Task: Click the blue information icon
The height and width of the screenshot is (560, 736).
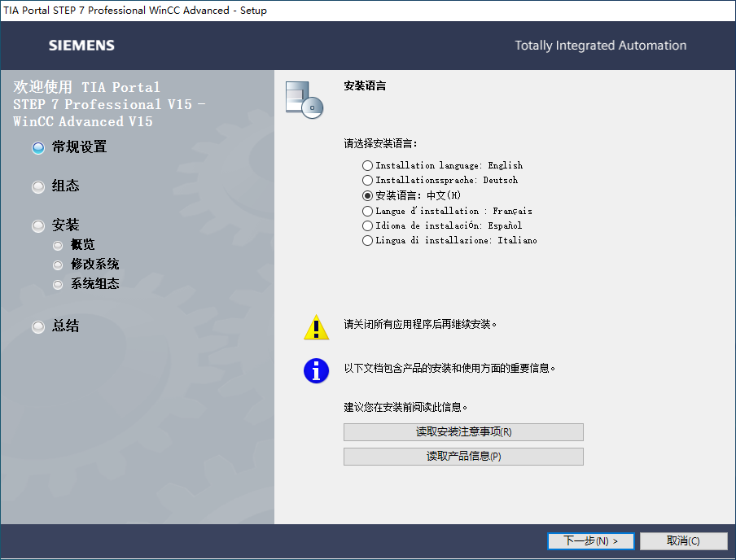Action: coord(317,371)
